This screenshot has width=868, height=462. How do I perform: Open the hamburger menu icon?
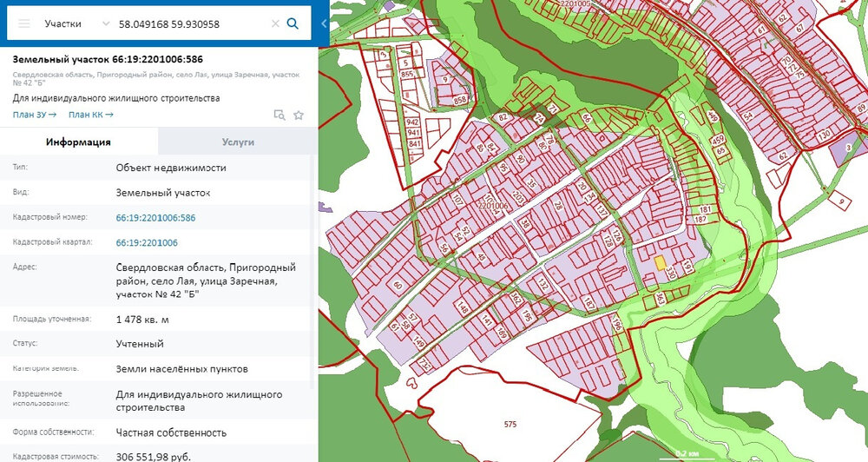click(23, 23)
